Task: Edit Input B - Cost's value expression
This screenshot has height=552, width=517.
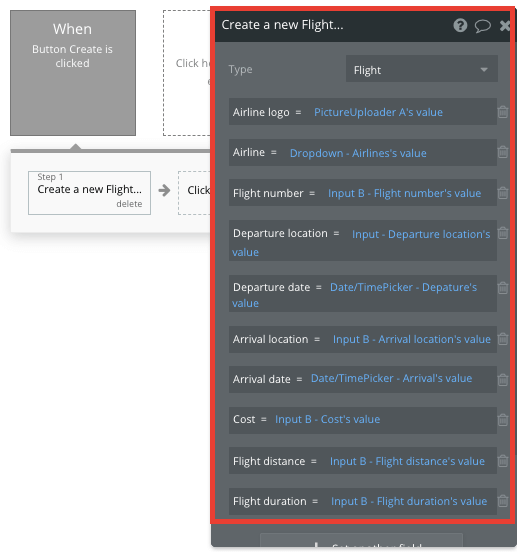Action: (x=327, y=419)
